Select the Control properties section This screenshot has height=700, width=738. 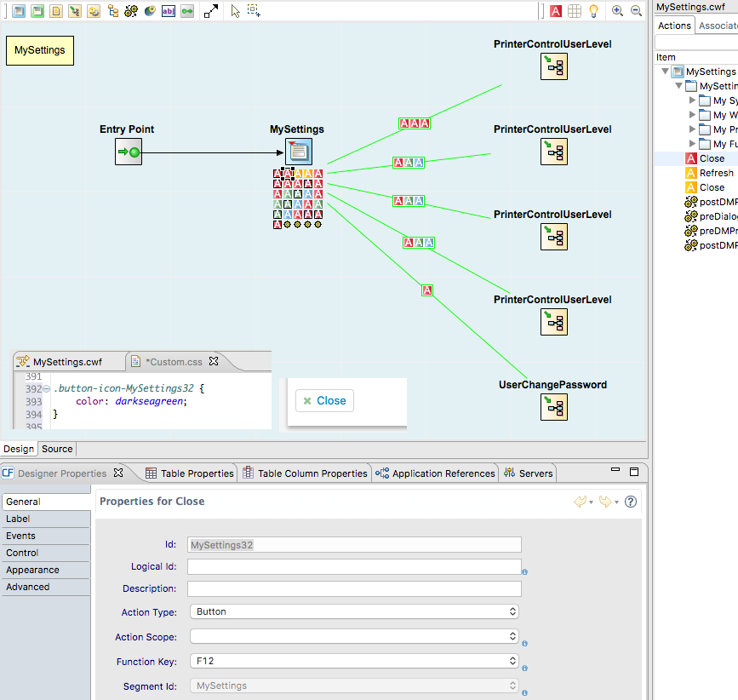(x=46, y=553)
